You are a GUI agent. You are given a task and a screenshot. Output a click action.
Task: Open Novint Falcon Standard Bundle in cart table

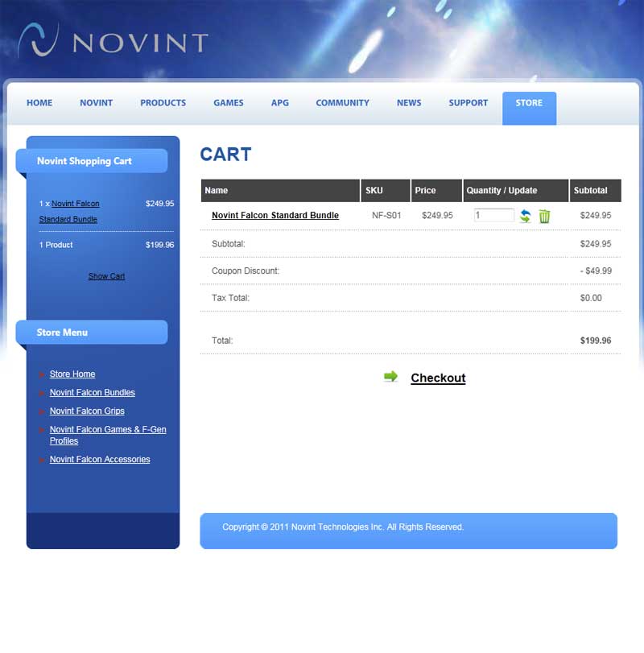pos(275,215)
